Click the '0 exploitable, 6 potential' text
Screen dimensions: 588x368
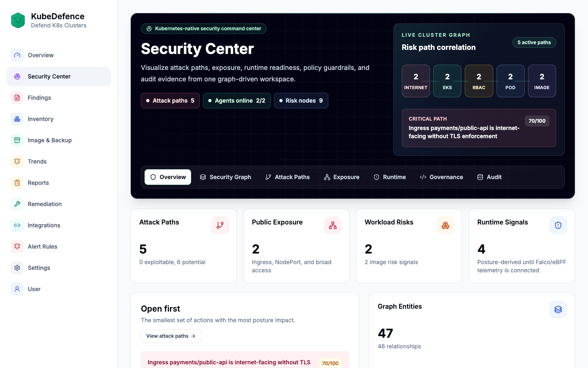point(172,262)
